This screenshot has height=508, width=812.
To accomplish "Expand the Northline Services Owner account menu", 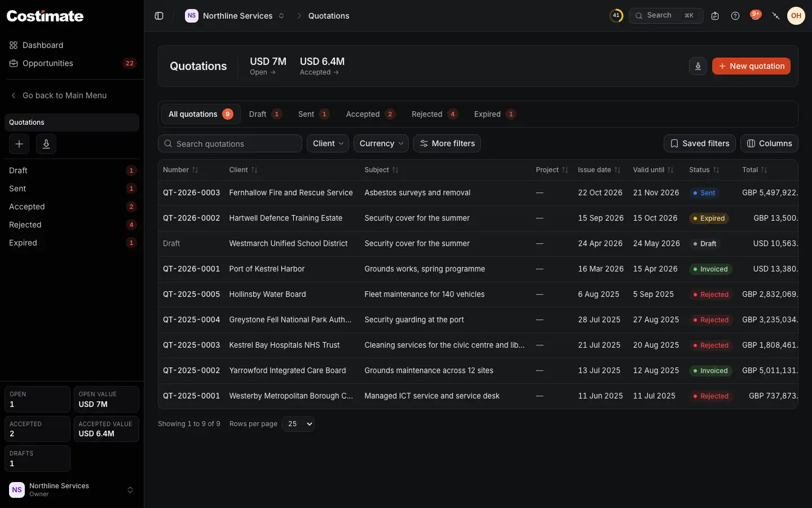I will tap(72, 490).
